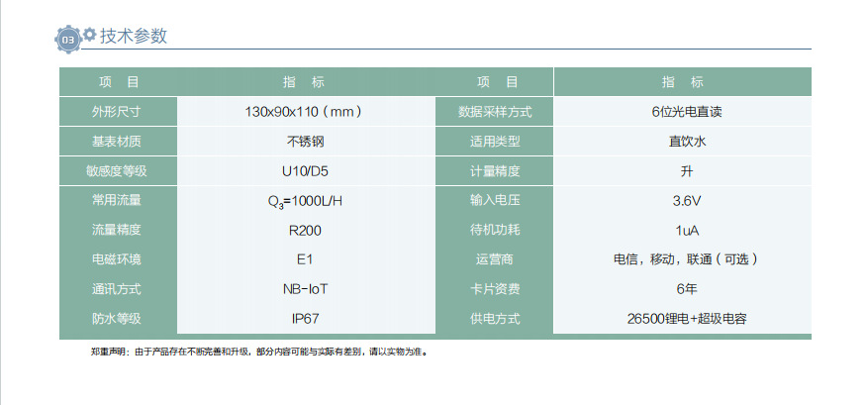This screenshot has height=405, width=868.
Task: Click the 防水等级 label
Action: click(116, 319)
